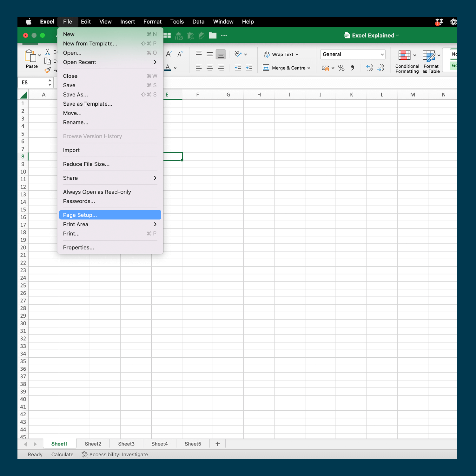Choose New from Template... menu item
Viewport: 476px width, 476px height.
(110, 43)
